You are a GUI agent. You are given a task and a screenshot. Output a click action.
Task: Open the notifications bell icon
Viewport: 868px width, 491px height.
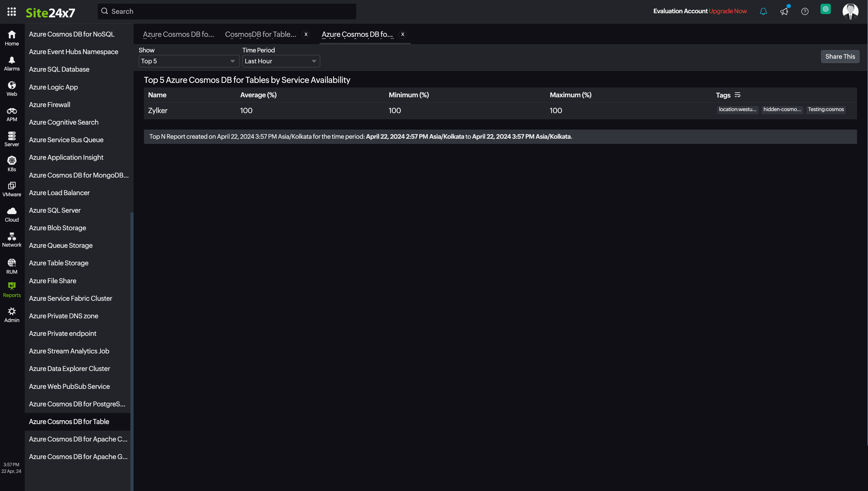click(763, 12)
